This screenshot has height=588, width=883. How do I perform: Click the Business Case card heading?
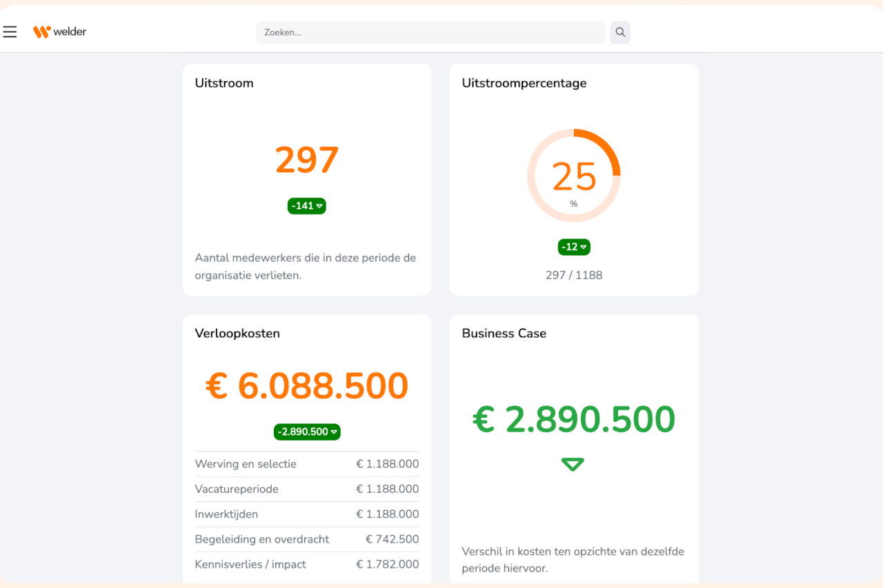coord(504,333)
